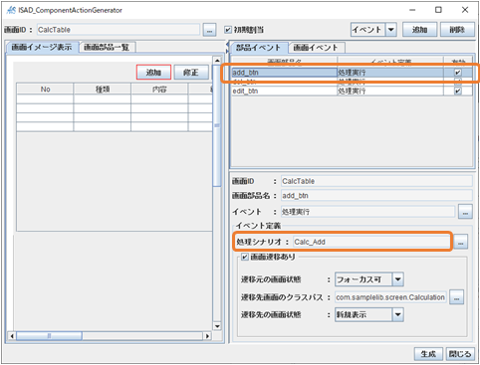Click the down arrow of the left panel's vertical scrollbar
Image resolution: width=480 pixels, height=365 pixels.
(217, 326)
